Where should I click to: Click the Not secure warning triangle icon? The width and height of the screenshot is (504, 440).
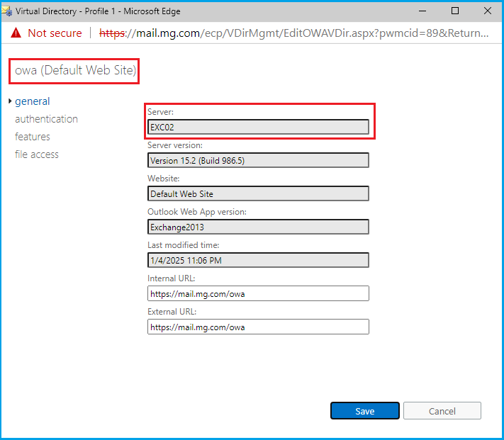coord(16,33)
